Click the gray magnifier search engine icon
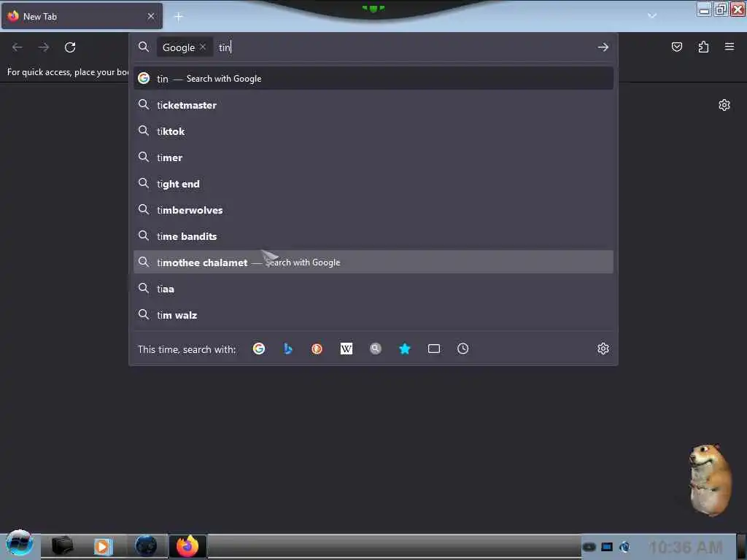 click(376, 349)
